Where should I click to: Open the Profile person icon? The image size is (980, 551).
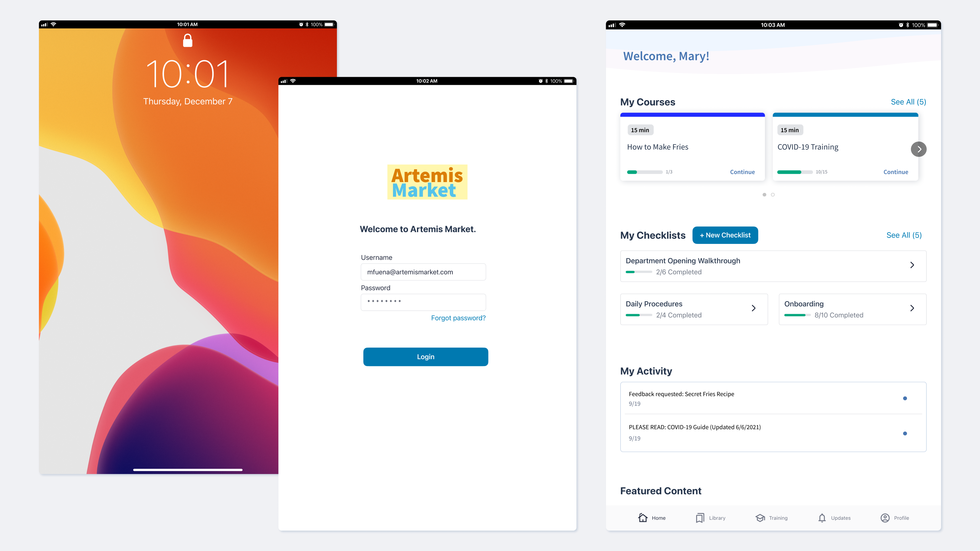885,518
